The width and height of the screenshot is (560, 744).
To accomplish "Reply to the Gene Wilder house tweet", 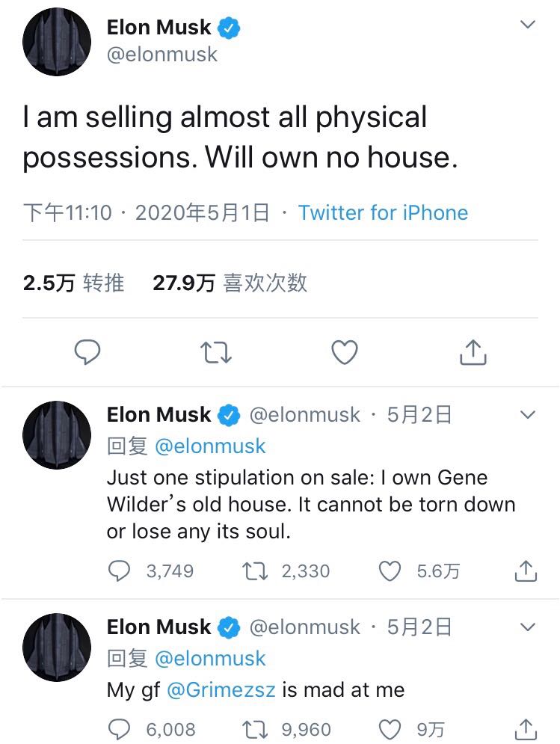I will point(120,571).
